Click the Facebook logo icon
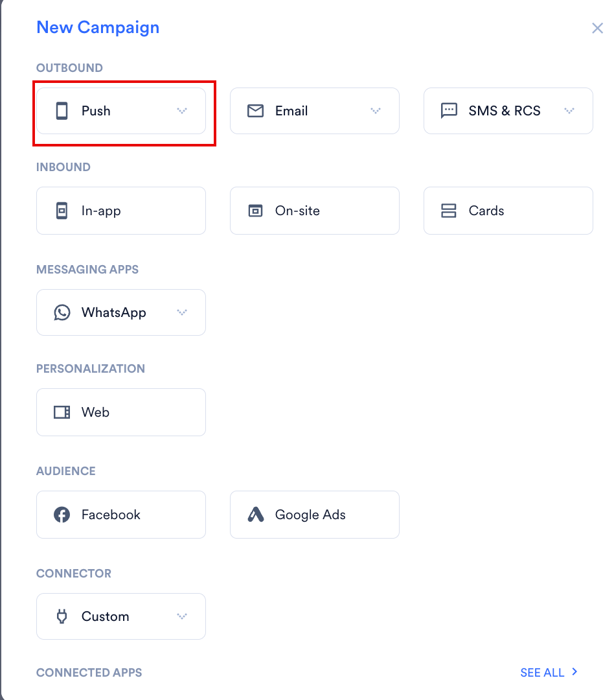614x700 pixels. point(62,515)
